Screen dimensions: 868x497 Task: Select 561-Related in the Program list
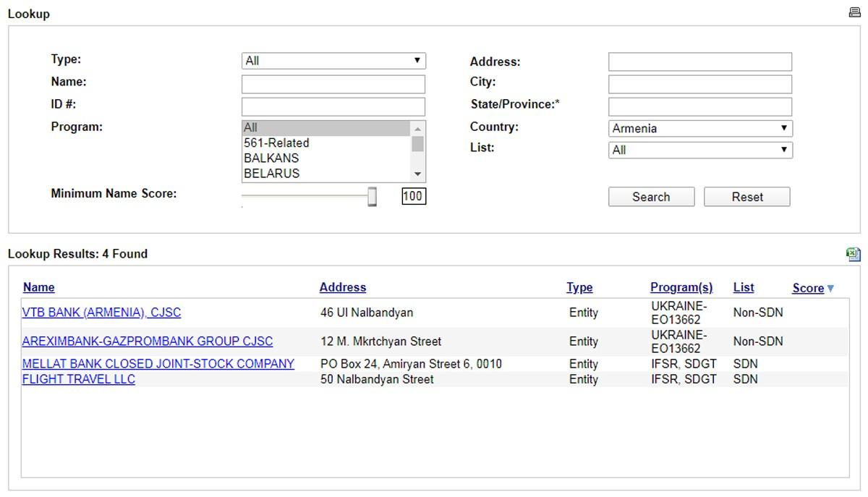click(326, 143)
